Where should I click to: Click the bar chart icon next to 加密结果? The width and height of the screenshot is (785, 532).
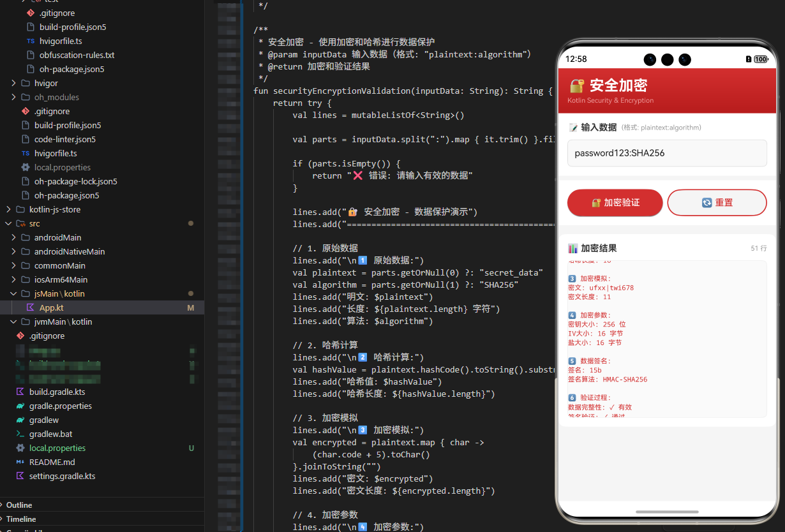(x=572, y=248)
